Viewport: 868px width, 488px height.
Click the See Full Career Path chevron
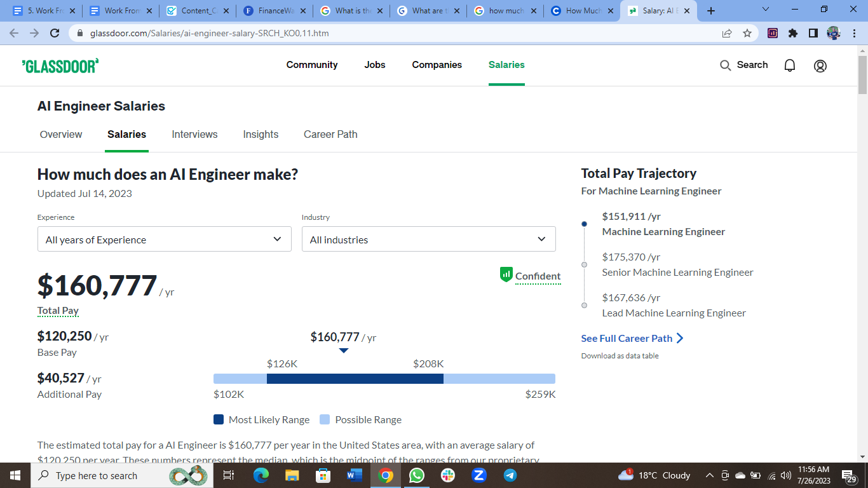click(680, 338)
